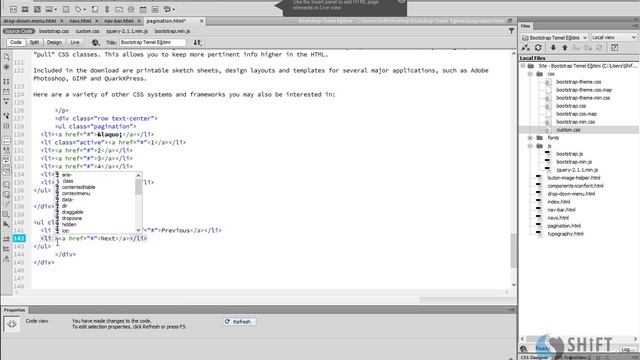Expand Files panel to show local and remote
640x360 pixels.
click(x=614, y=48)
